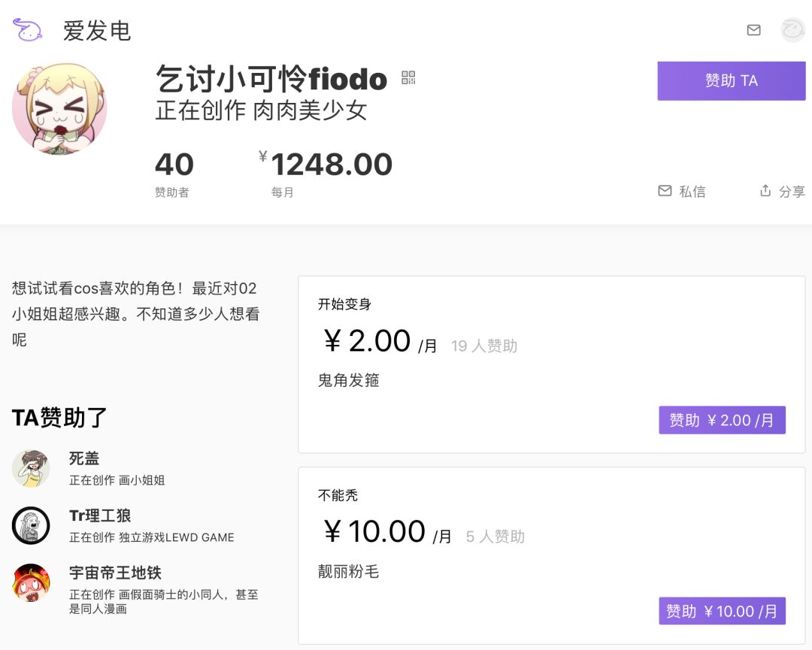Viewport: 812px width, 650px height.
Task: Click the 乞讨小可怜fiodo profile picture
Action: (59, 108)
